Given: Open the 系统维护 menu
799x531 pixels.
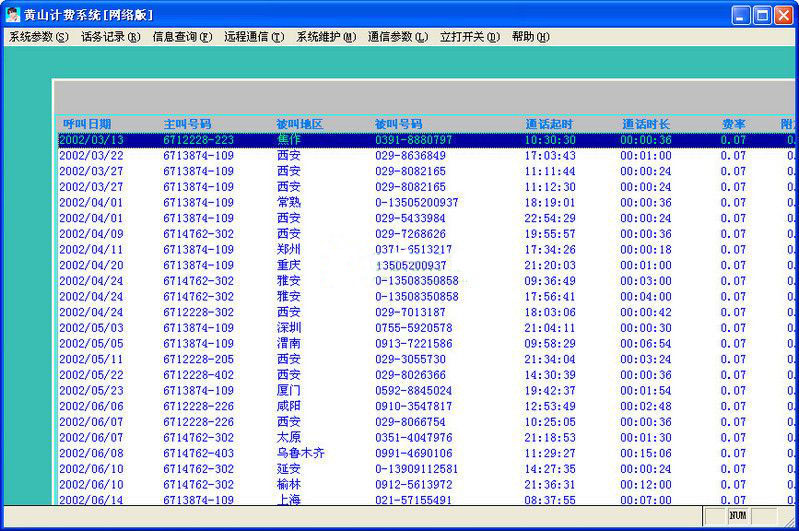Looking at the screenshot, I should click(326, 37).
